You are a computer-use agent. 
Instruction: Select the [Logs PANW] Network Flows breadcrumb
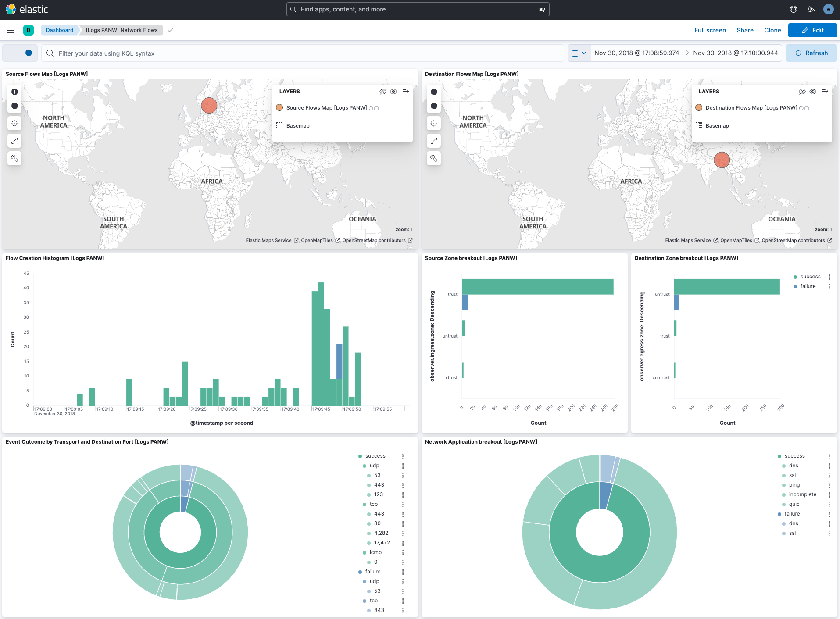(x=122, y=30)
